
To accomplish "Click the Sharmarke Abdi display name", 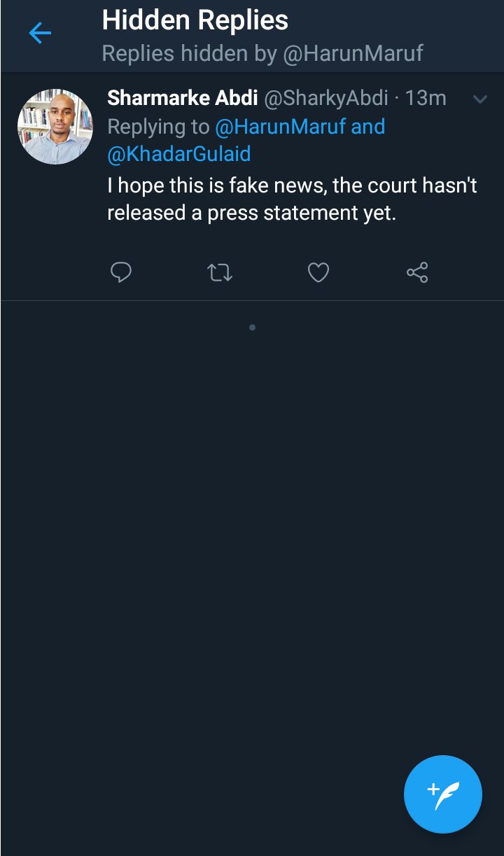I will click(x=182, y=98).
